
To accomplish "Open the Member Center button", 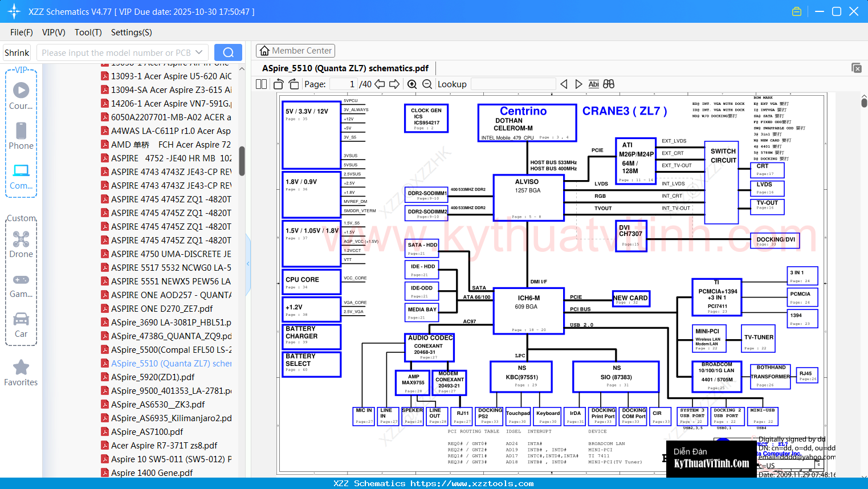I will 295,51.
